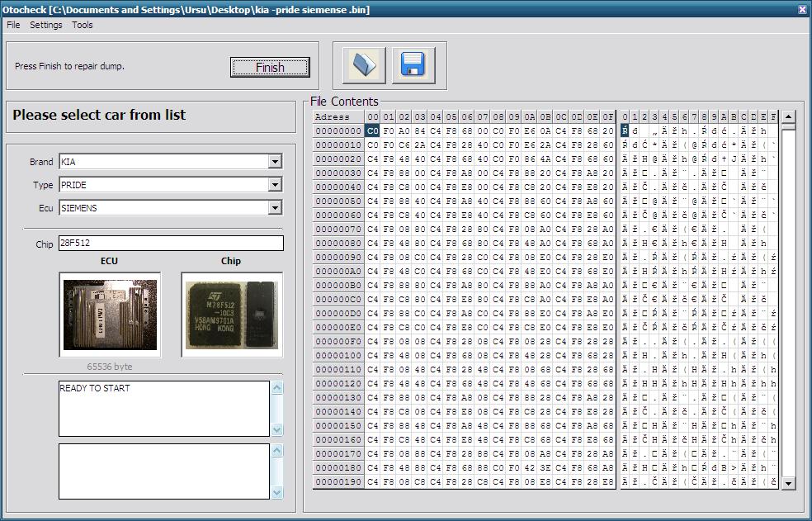The height and width of the screenshot is (521, 812).
Task: Close the Otocheck window
Action: point(802,9)
